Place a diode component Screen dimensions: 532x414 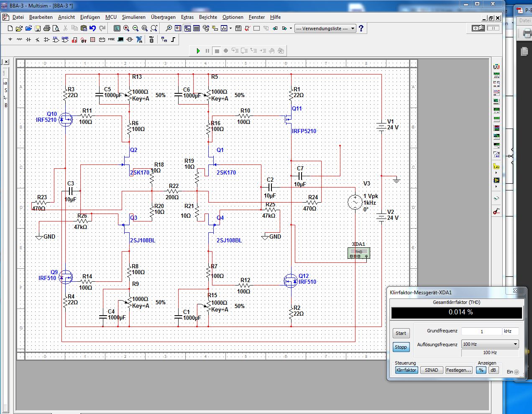28,39
